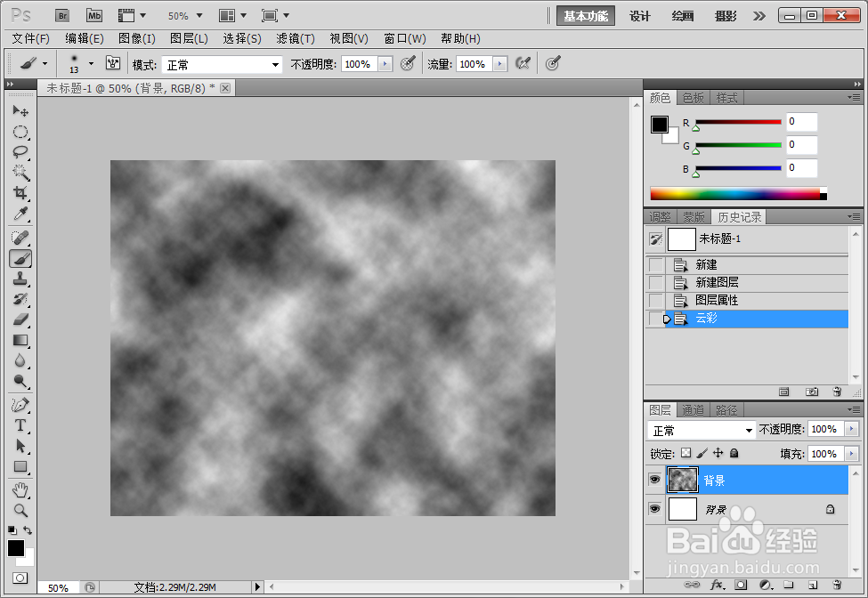Open the tool preset picker arrow

click(x=45, y=63)
